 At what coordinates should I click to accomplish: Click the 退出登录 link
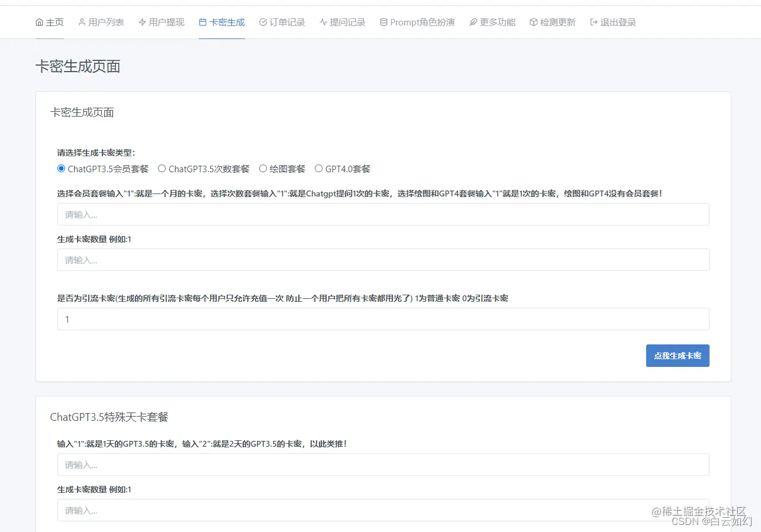tap(612, 22)
